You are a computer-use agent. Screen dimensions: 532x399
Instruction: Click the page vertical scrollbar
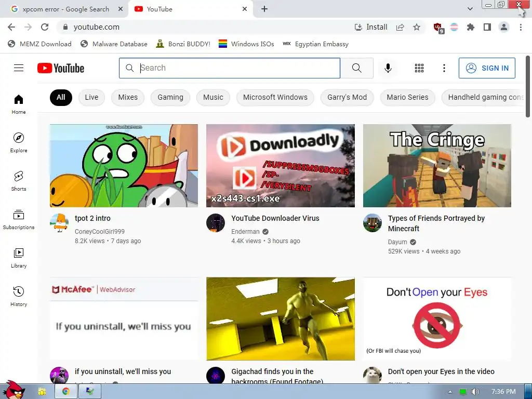point(528,87)
